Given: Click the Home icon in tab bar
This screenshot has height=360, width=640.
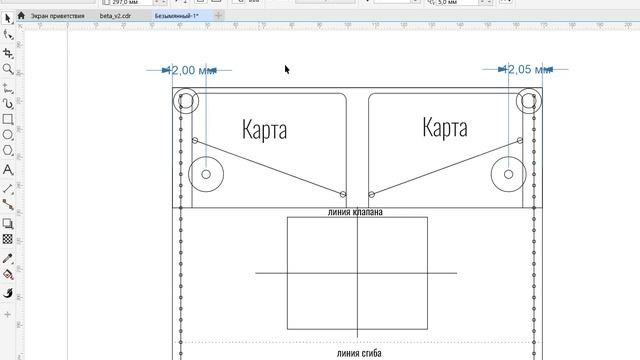Looking at the screenshot, I should (x=21, y=16).
